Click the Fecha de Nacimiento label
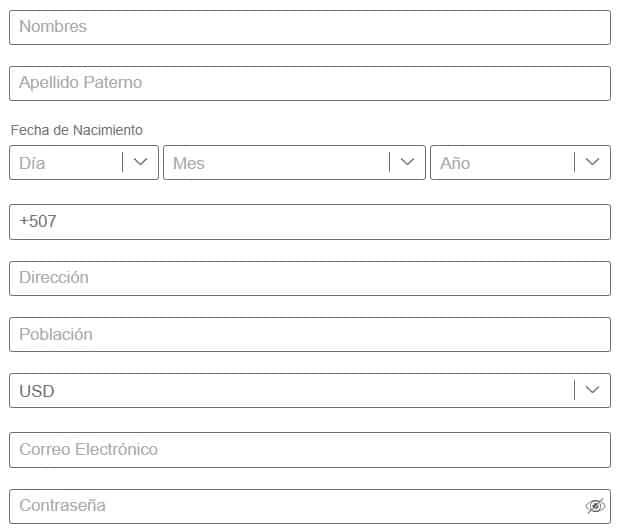Viewport: 619px width, 532px height. [77, 130]
